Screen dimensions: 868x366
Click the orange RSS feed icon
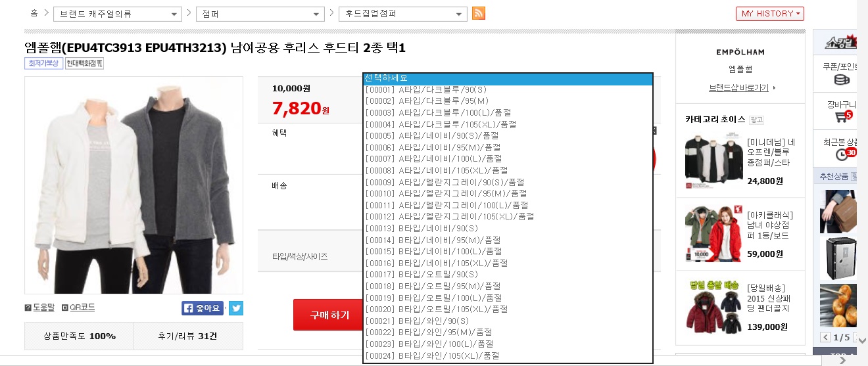[x=479, y=14]
